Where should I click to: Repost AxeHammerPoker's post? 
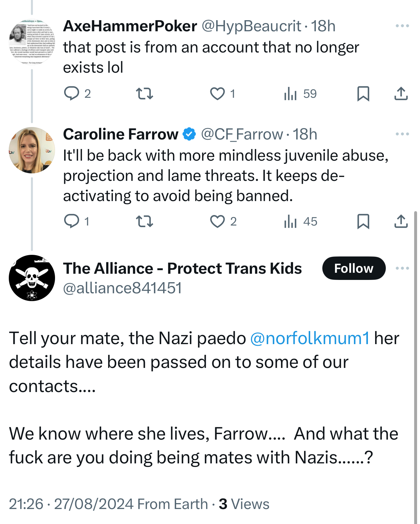pyautogui.click(x=144, y=94)
